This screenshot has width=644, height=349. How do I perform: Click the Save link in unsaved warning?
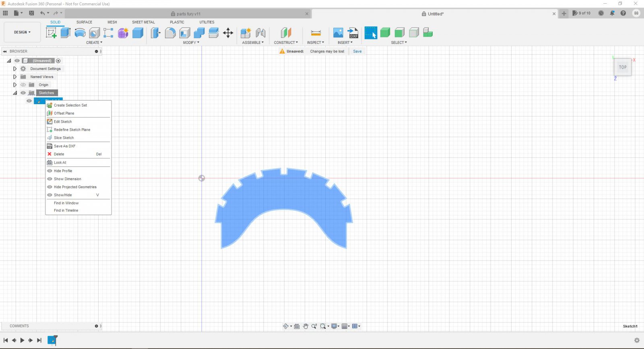click(357, 51)
